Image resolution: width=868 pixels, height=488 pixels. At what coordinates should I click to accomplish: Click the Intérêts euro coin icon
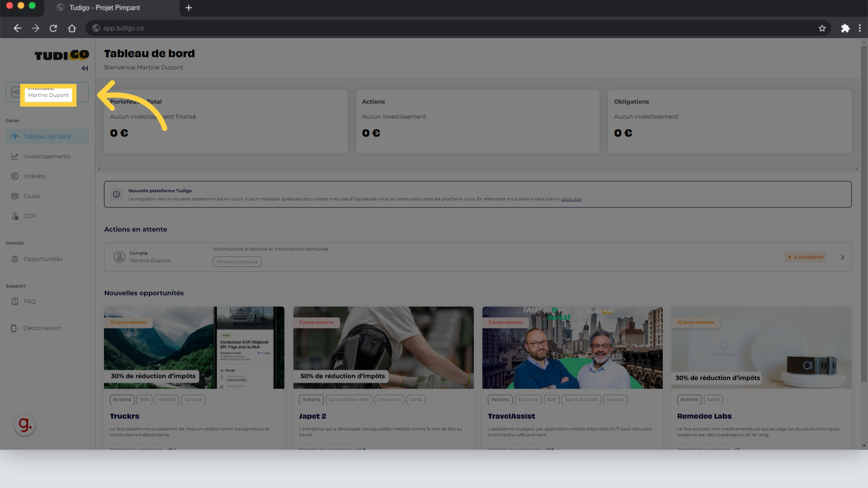(15, 176)
